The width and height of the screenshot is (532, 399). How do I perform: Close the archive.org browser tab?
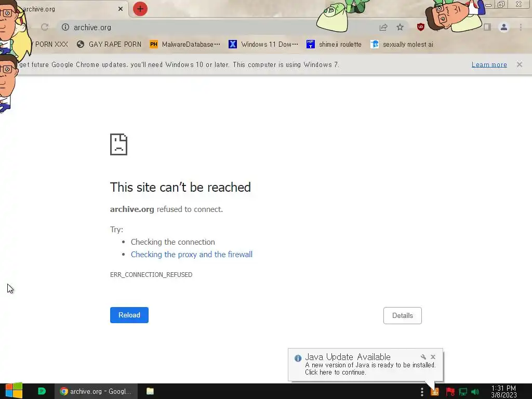[x=121, y=9]
